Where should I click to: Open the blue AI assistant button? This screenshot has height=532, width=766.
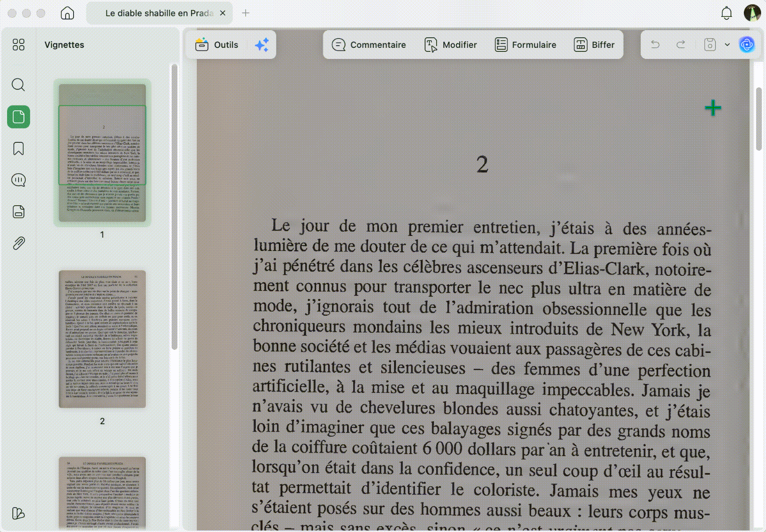click(x=747, y=45)
